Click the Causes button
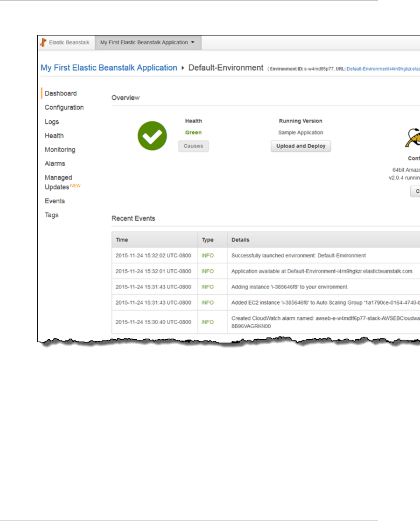 [193, 146]
